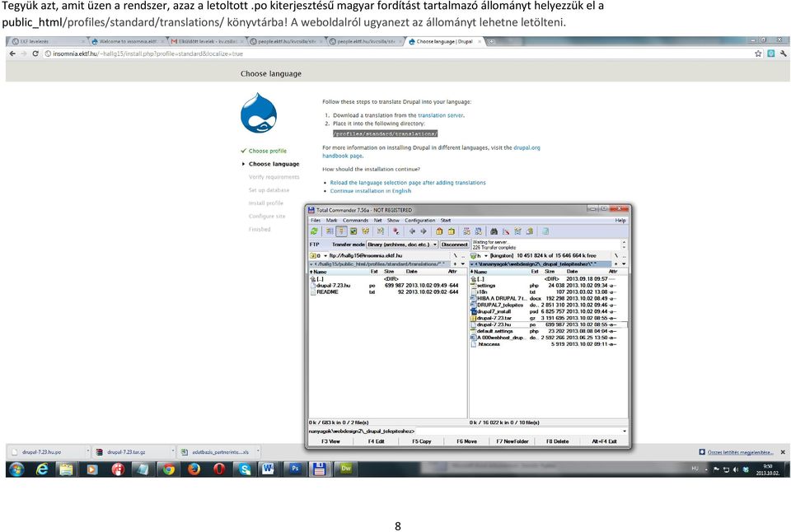Click the F5 Copy button
Viewport: 791px width, 532px height.
tap(422, 441)
